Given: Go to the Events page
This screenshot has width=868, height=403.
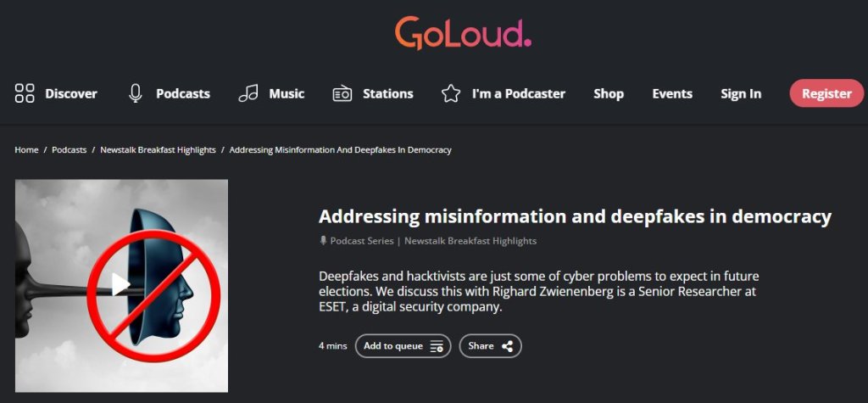Looking at the screenshot, I should [x=672, y=93].
